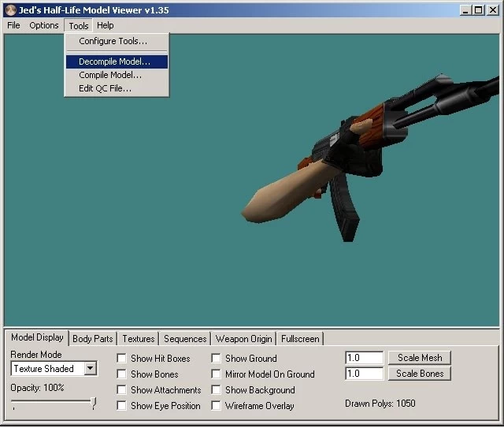Select the Fullscreen tab

pos(300,339)
